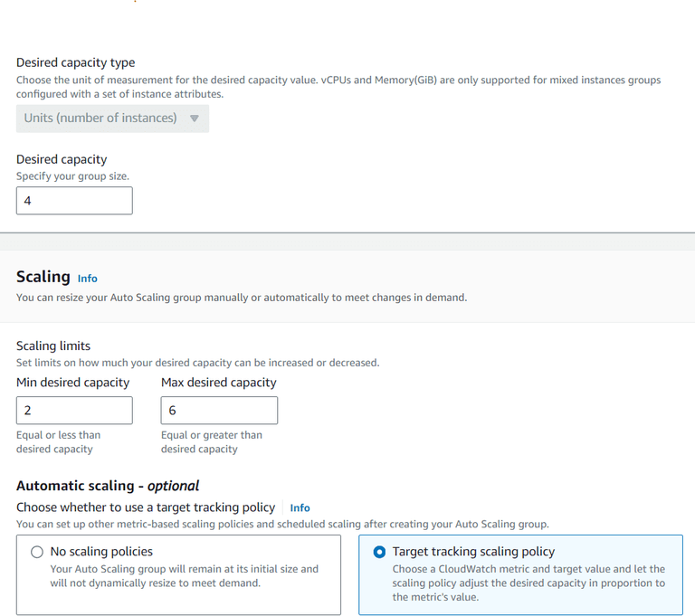Click the Automatic scaling - optional heading
The height and width of the screenshot is (616, 695).
[x=108, y=486]
